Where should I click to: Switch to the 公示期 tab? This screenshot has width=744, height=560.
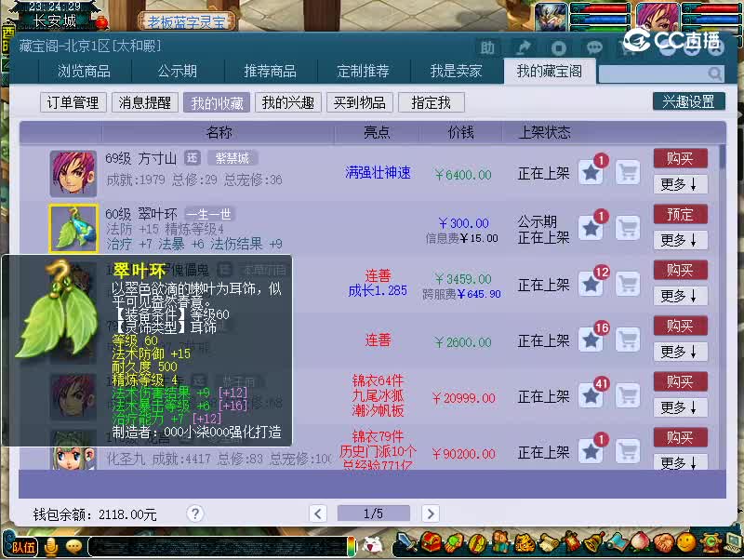(x=177, y=72)
